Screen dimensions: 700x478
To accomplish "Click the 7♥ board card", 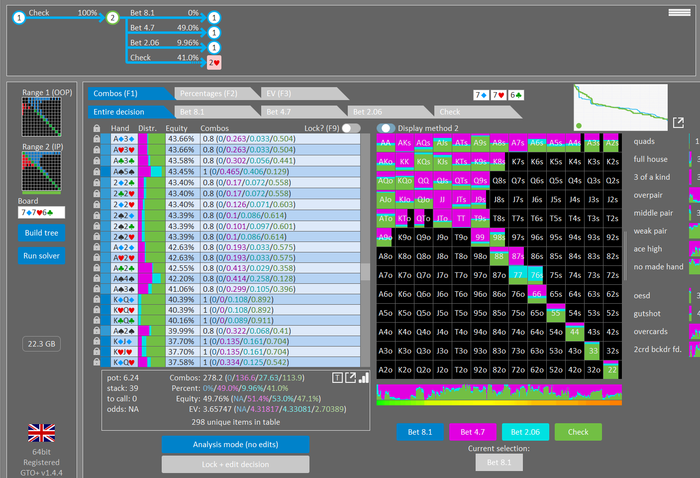I will tap(498, 95).
